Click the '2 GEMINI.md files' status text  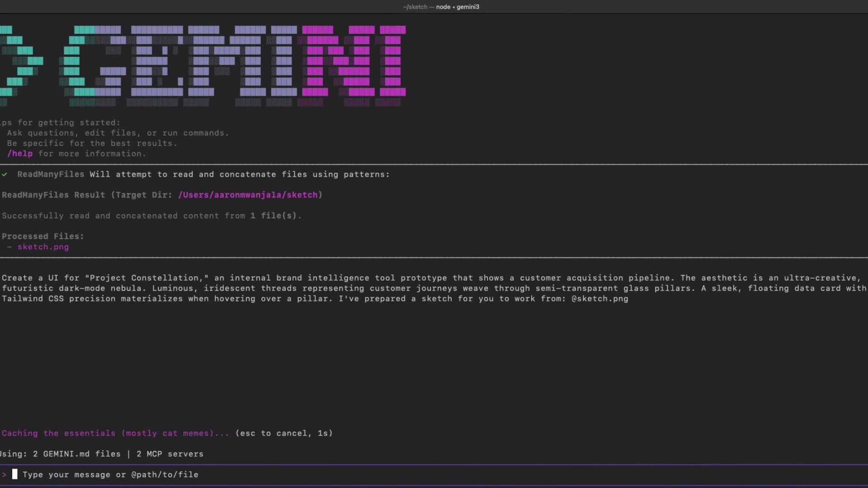point(76,454)
